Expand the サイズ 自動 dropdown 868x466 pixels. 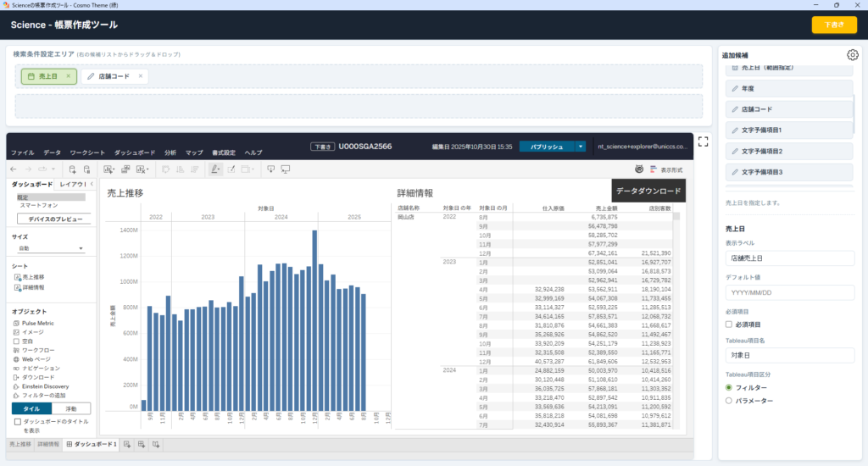tap(50, 248)
